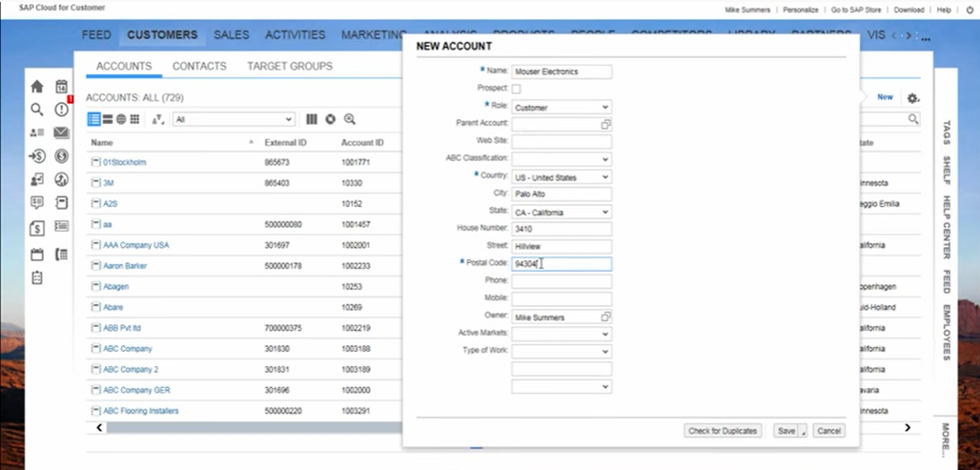Click the sort icon in accounts toolbar
This screenshot has height=470, width=980.
coord(158,119)
